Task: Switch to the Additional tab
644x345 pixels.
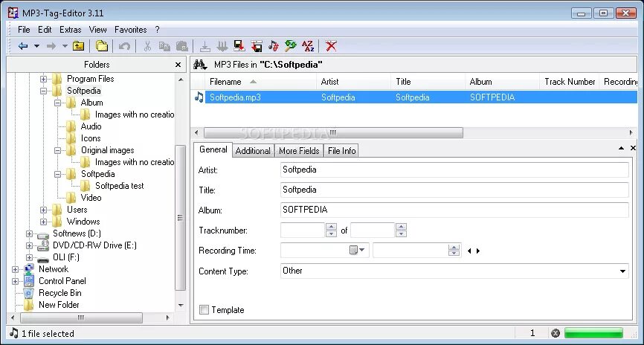Action: [253, 151]
